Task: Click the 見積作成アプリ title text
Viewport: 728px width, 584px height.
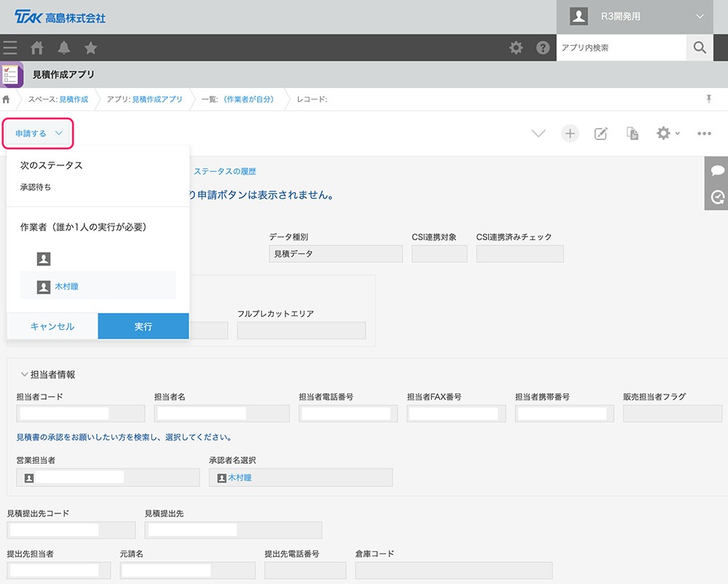Action: click(x=63, y=74)
